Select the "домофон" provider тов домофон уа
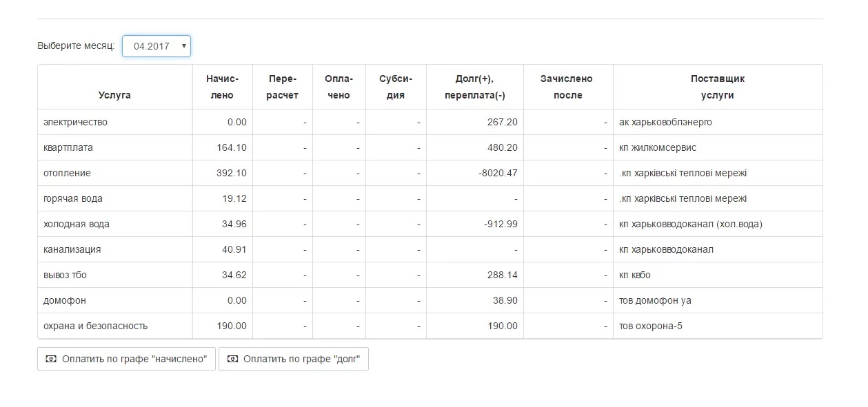Viewport: 868px width, 407px height. [x=656, y=300]
